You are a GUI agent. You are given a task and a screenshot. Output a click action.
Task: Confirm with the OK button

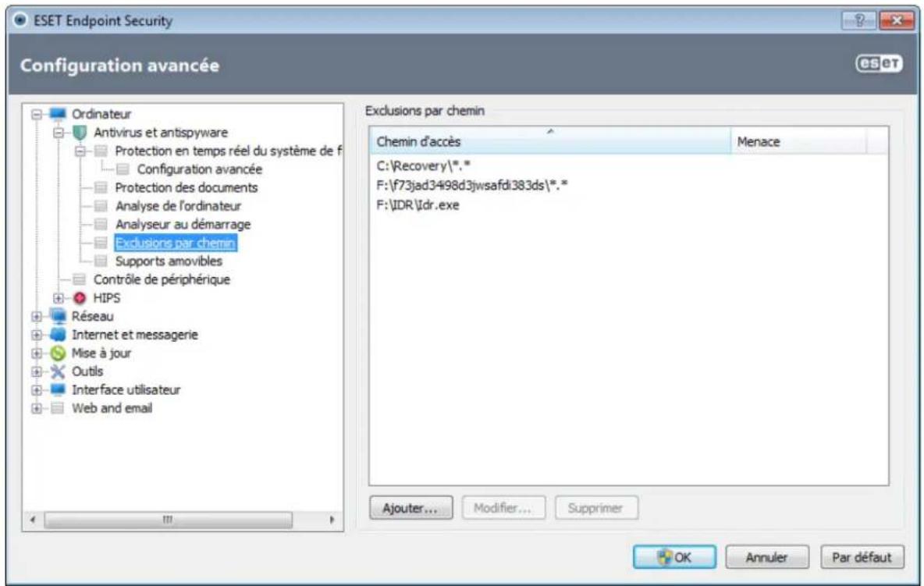tap(675, 557)
